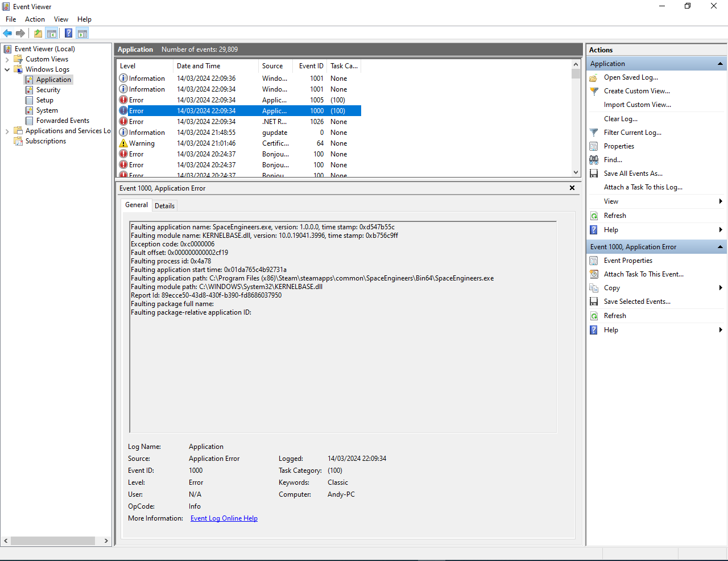Viewport: 728px width, 561px height.
Task: Expand Applications and Services Logs node
Action: point(7,131)
